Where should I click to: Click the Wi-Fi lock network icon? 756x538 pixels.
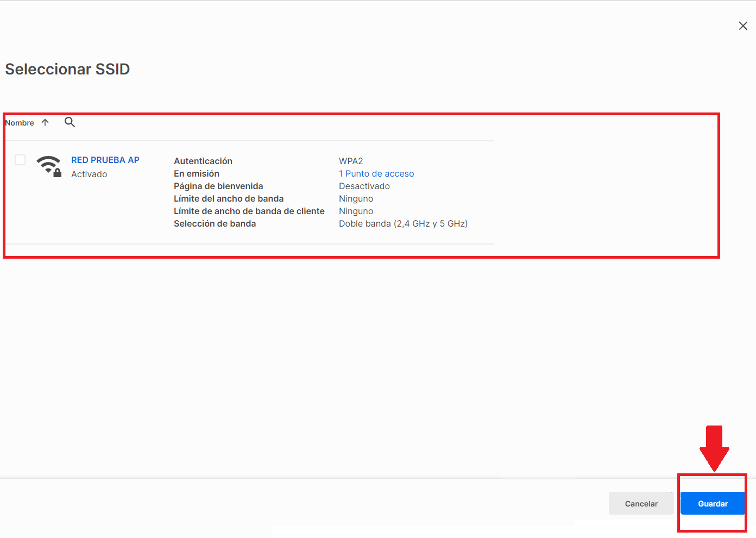[49, 166]
